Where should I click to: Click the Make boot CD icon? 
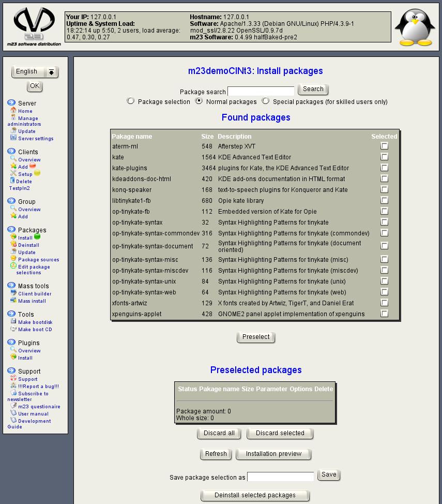point(13,329)
